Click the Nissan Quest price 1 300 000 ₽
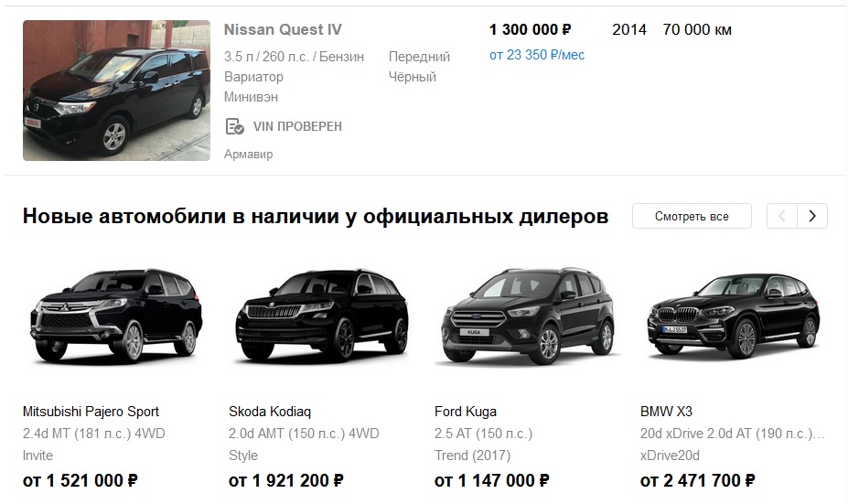This screenshot has height=504, width=848. [530, 30]
